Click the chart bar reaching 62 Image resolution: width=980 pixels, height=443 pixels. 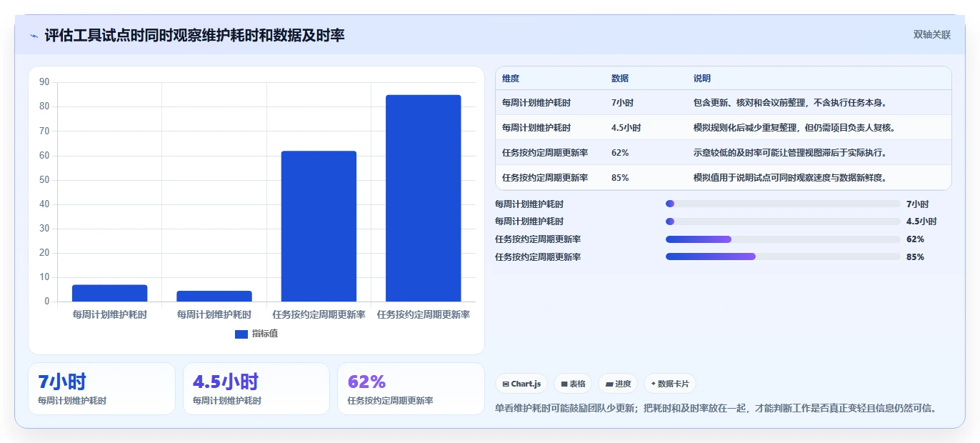click(x=319, y=226)
